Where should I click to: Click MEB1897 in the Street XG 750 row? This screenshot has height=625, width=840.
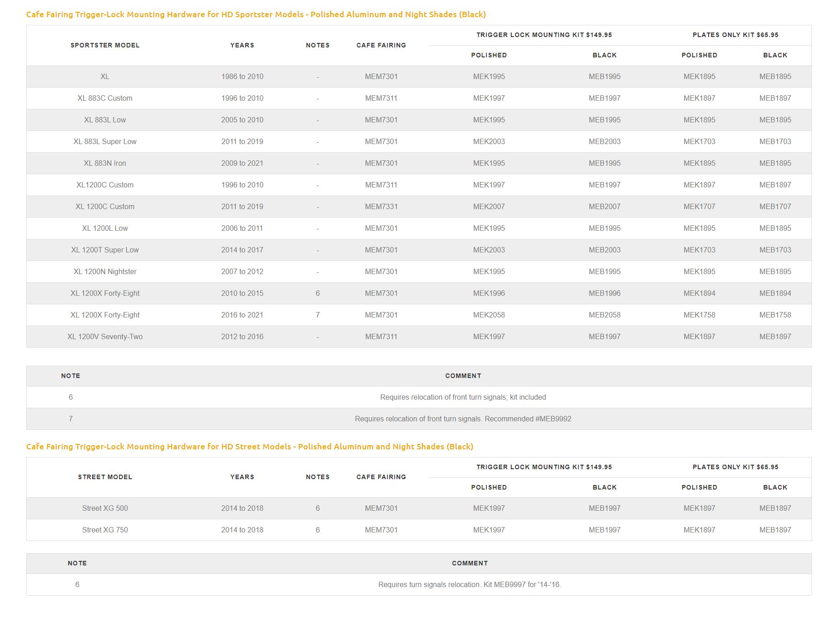tap(775, 530)
